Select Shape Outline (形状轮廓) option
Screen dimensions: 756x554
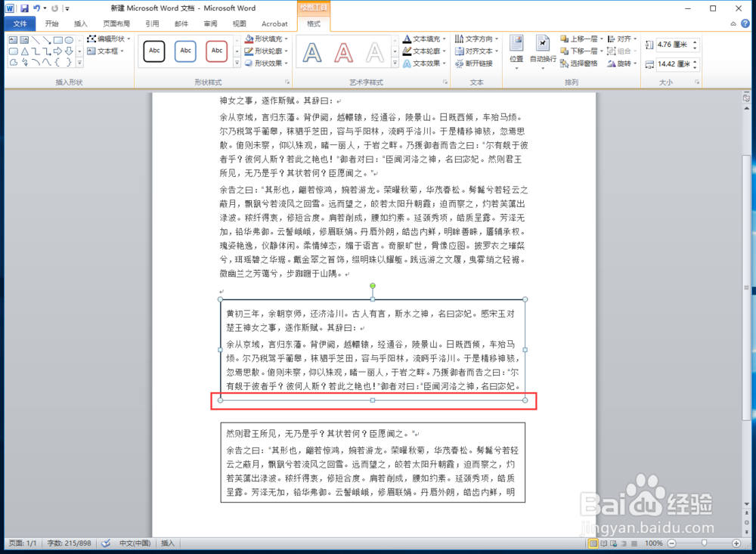[268, 51]
